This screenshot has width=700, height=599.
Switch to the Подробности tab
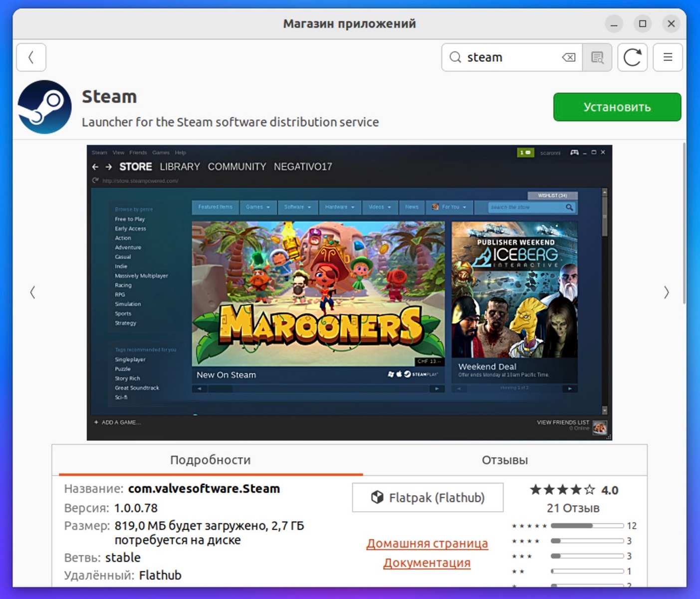210,460
